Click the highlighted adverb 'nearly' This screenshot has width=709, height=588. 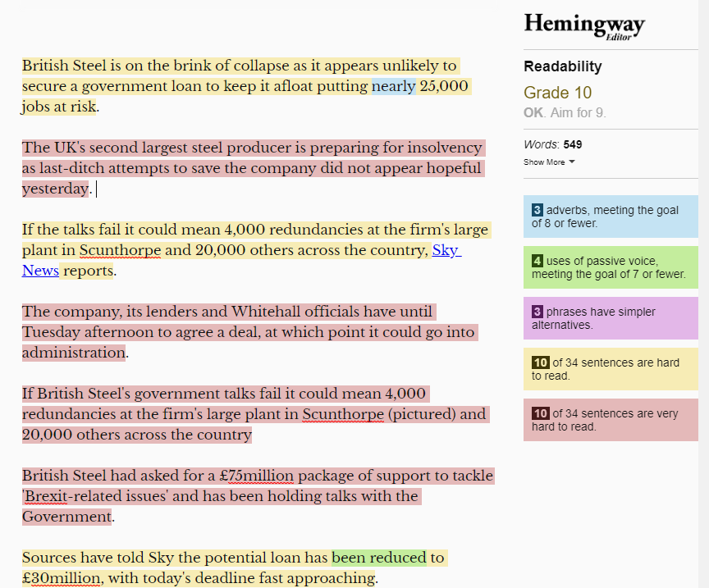[393, 86]
